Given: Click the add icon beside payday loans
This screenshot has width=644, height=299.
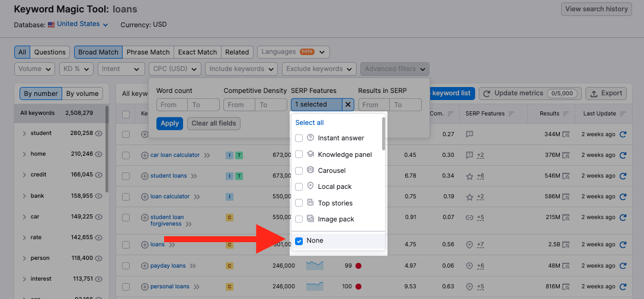Looking at the screenshot, I should [145, 266].
